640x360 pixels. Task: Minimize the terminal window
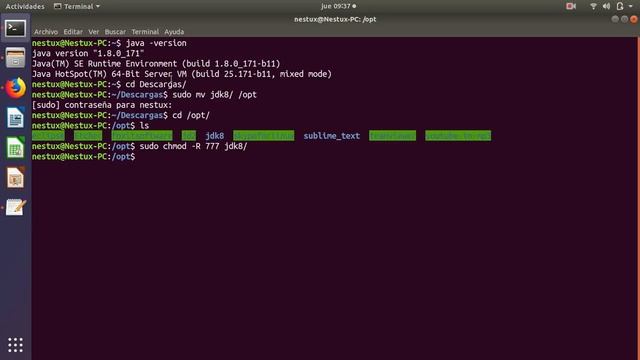coord(615,19)
